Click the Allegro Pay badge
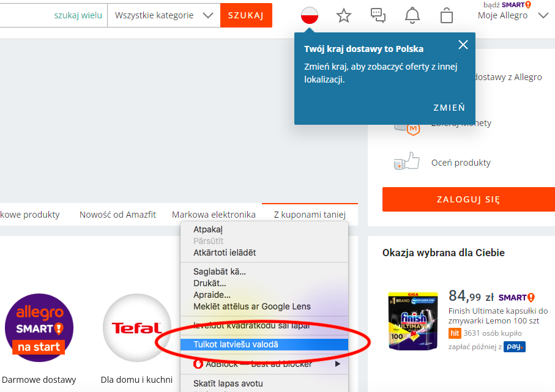The height and width of the screenshot is (392, 555). point(515,347)
